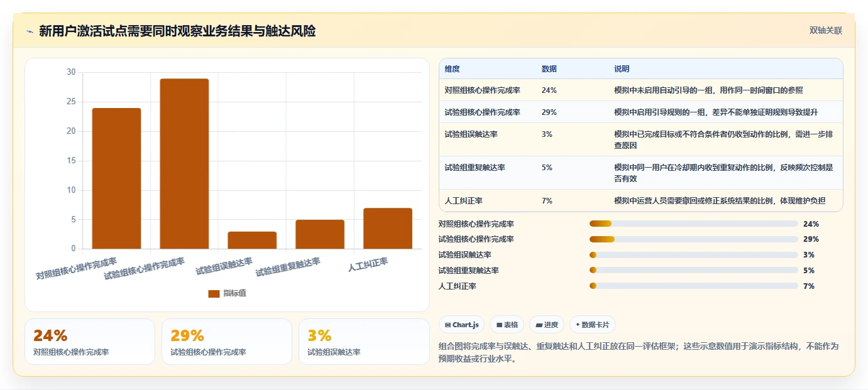Select the 表格 tag chip
The image size is (868, 390).
(507, 325)
